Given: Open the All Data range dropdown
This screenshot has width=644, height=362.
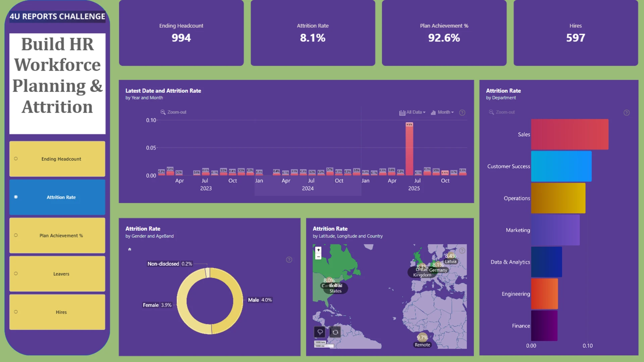Looking at the screenshot, I should tap(412, 112).
